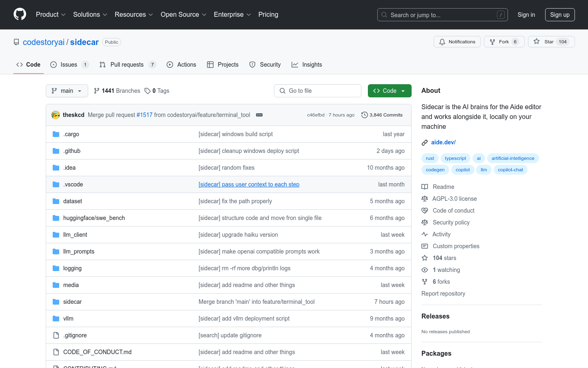The height and width of the screenshot is (368, 588).
Task: Click the Search or jump to field
Action: point(443,15)
